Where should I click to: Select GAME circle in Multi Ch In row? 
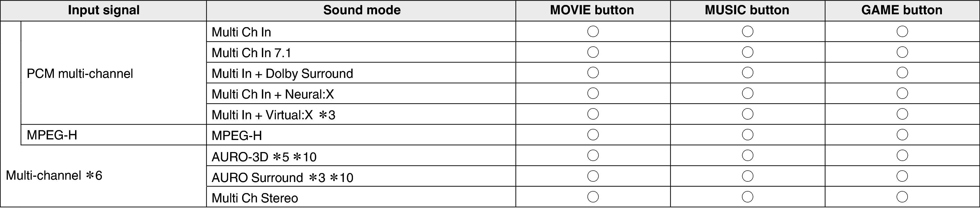pyautogui.click(x=902, y=31)
